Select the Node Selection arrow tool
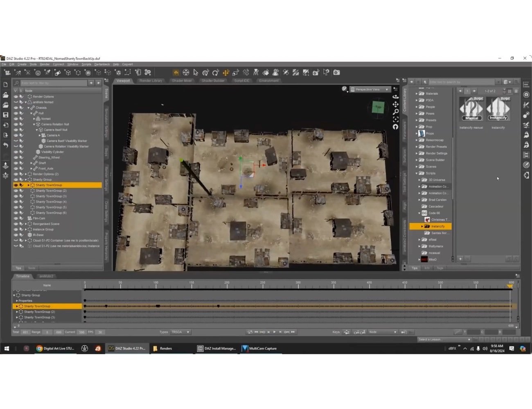Image resolution: width=532 pixels, height=409 pixels. click(x=196, y=72)
